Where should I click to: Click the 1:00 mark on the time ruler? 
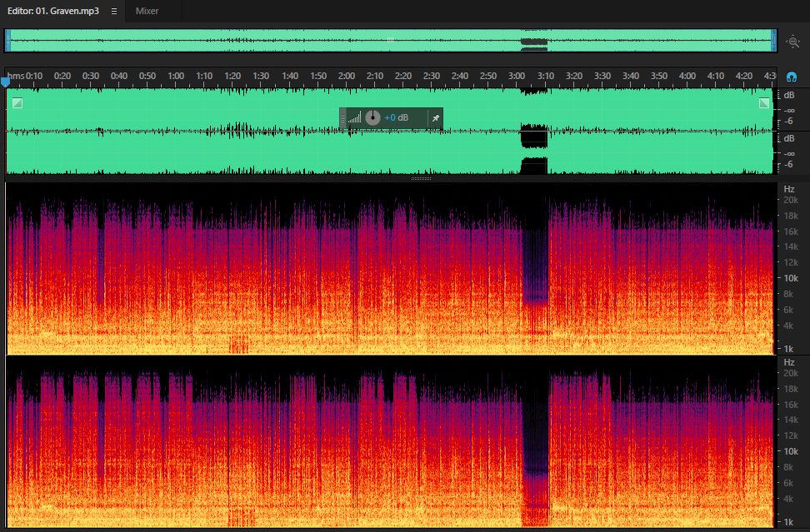[x=176, y=76]
